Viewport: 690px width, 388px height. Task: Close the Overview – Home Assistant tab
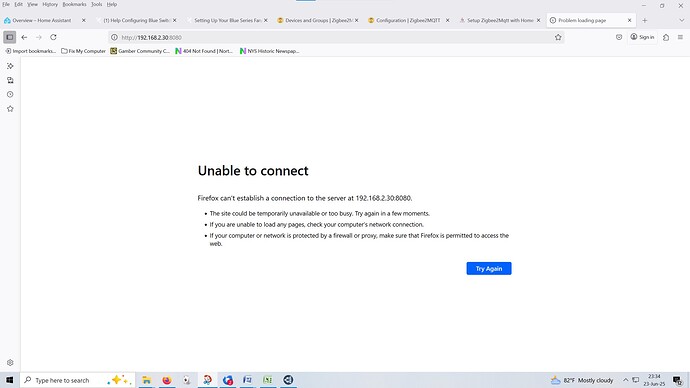(x=84, y=20)
